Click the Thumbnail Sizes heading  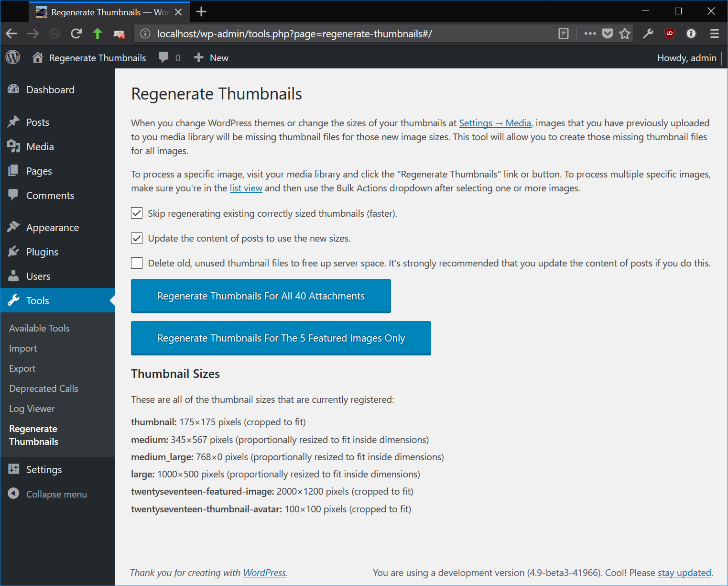pos(175,374)
